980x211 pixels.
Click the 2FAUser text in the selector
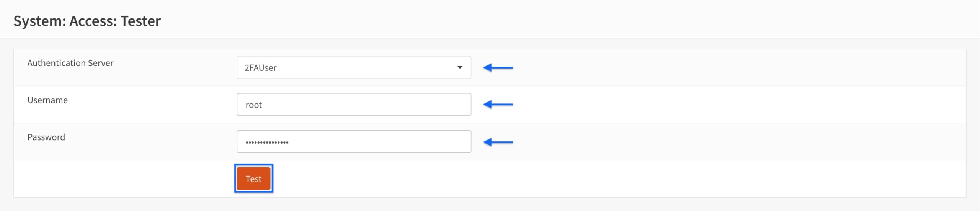260,68
